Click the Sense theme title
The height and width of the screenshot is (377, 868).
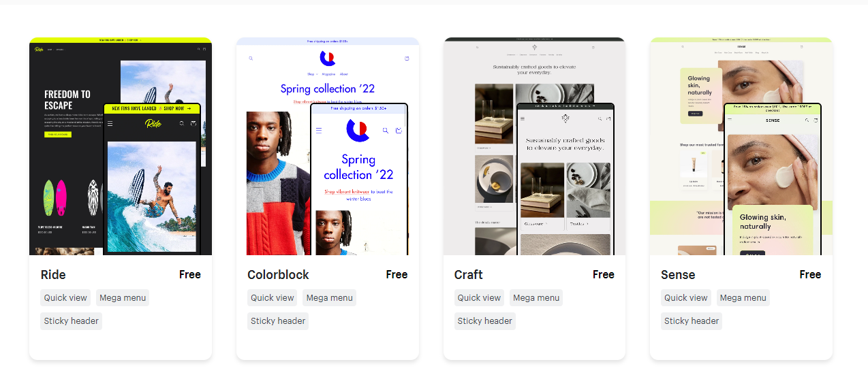(678, 275)
